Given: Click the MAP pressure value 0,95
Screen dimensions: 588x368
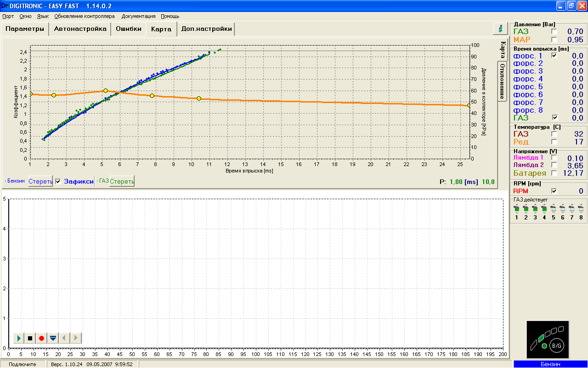Looking at the screenshot, I should (575, 40).
